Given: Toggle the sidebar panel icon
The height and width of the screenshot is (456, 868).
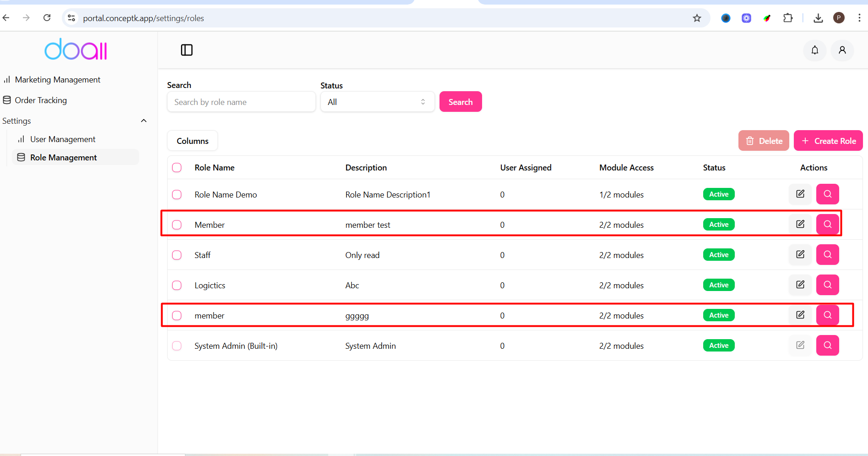Looking at the screenshot, I should coord(187,50).
